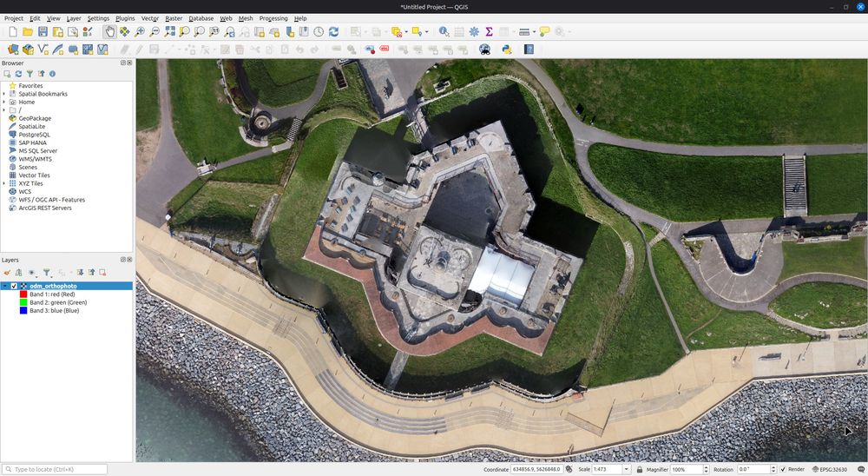The width and height of the screenshot is (868, 476).
Task: Click the Refresh map icon
Action: 333,32
